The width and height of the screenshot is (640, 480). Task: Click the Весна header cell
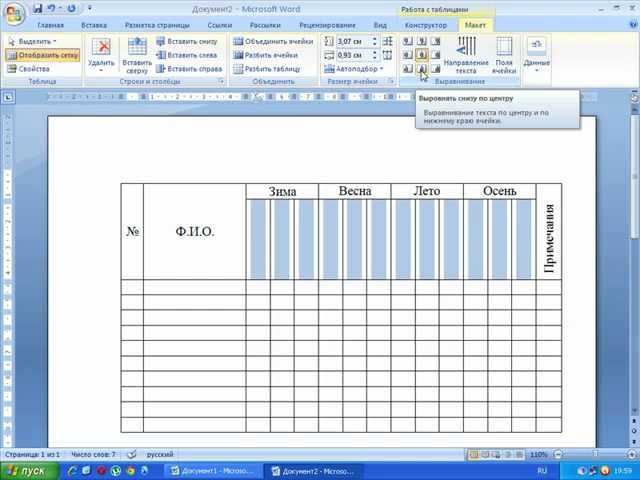[355, 191]
